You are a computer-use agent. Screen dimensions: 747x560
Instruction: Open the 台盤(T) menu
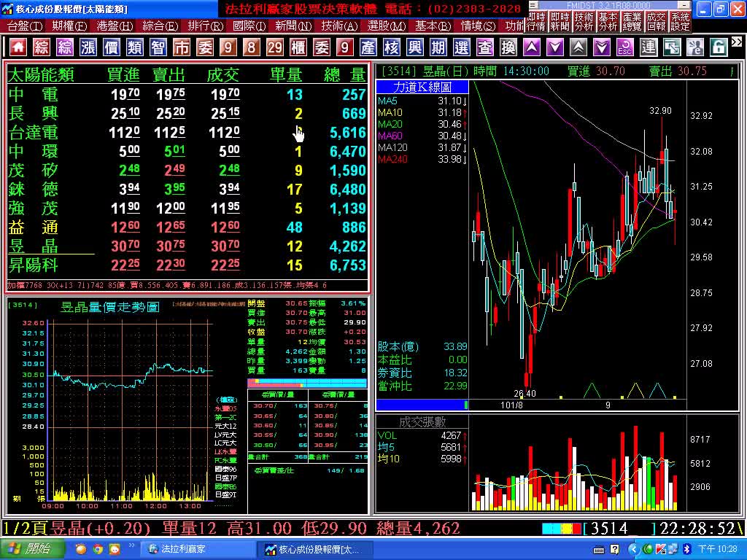25,26
